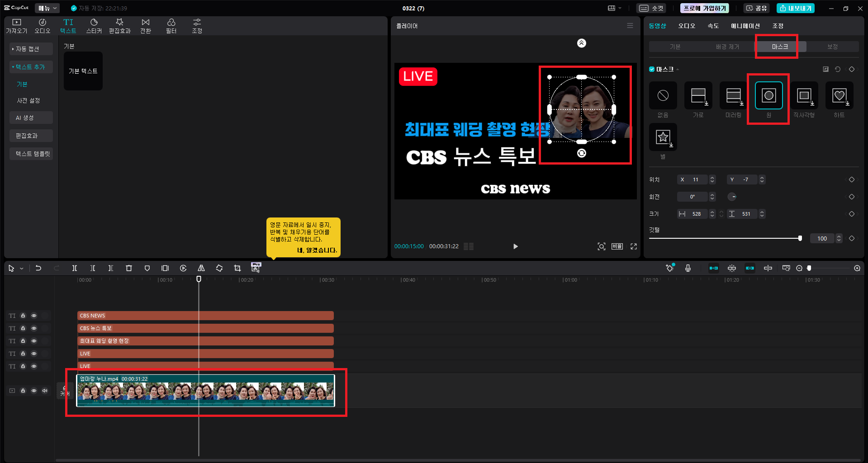This screenshot has width=868, height=463.
Task: Mute the main video track audio
Action: tap(45, 391)
